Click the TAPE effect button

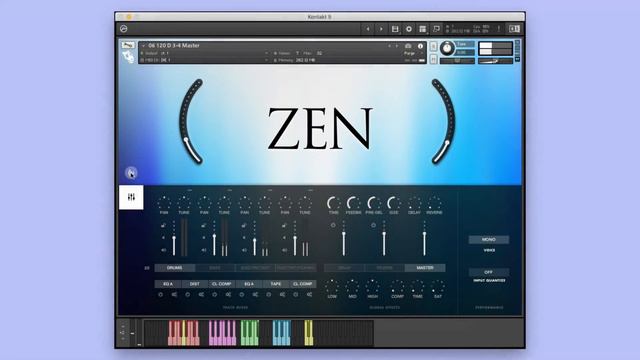pyautogui.click(x=276, y=284)
